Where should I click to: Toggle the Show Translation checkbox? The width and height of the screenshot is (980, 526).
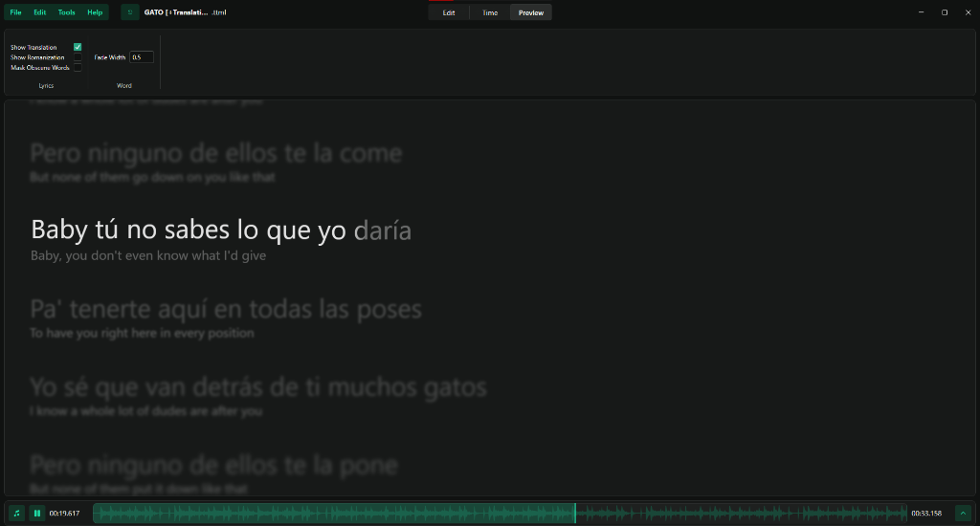pos(78,47)
